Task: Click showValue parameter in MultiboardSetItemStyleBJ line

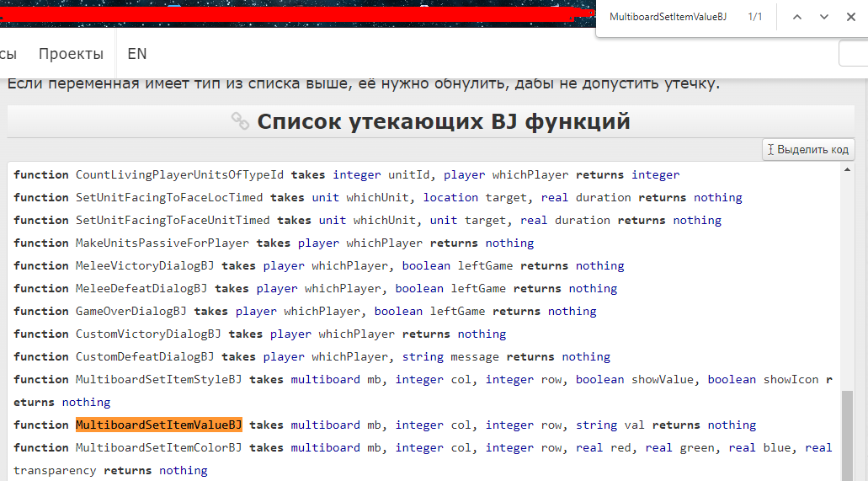Action: [663, 380]
